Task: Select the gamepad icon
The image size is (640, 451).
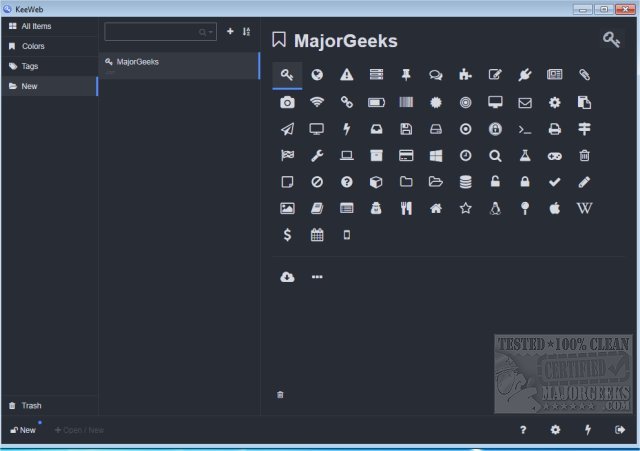Action: 554,156
